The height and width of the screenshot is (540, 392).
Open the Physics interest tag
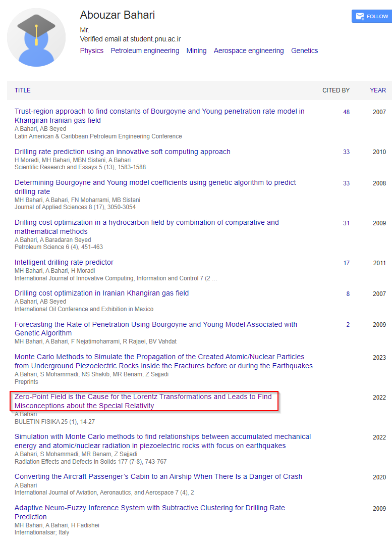[91, 51]
